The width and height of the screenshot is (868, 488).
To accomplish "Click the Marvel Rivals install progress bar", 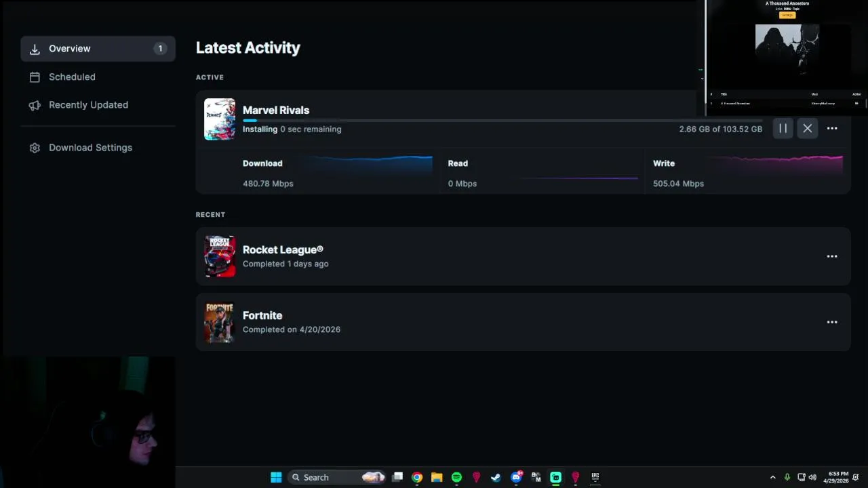I will [502, 121].
